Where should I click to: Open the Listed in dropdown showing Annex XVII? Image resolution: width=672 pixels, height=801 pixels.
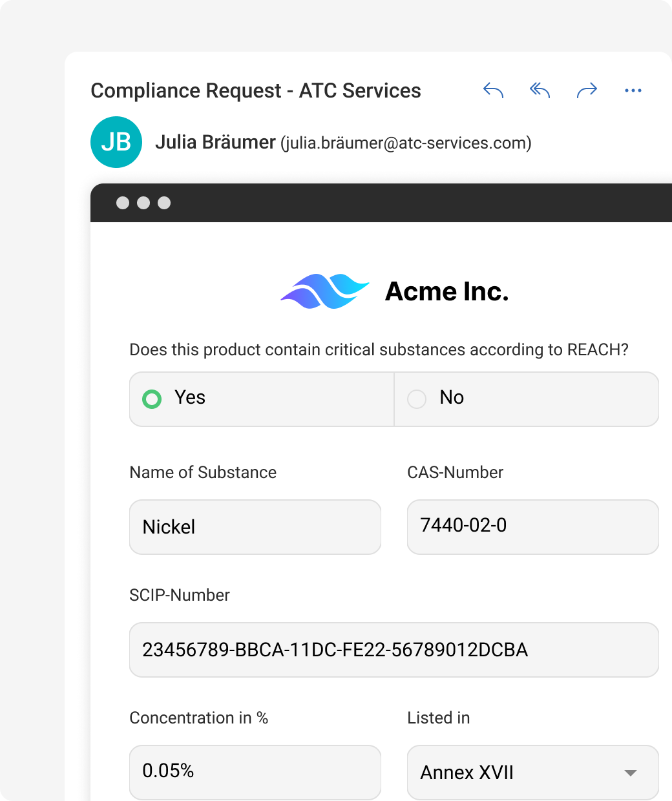point(532,773)
